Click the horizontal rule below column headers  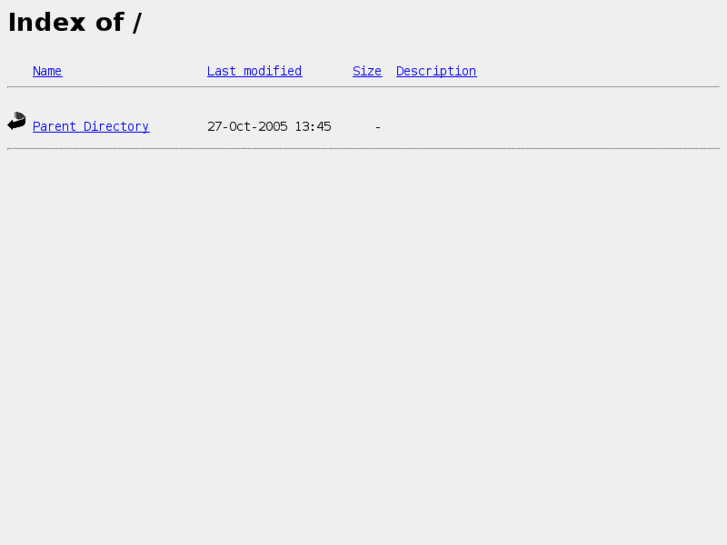click(x=364, y=87)
